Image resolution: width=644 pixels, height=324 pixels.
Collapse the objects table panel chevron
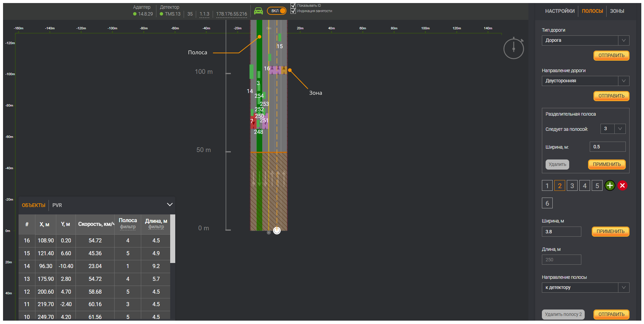click(x=170, y=205)
